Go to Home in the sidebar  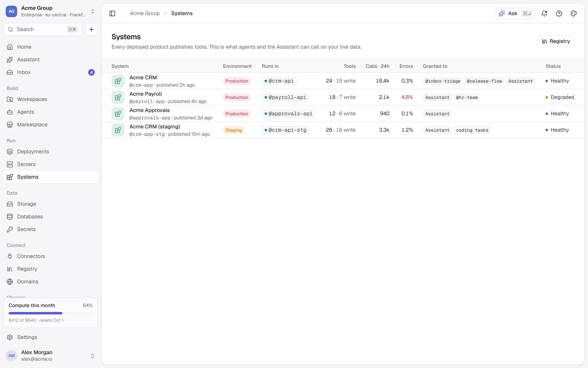[x=51, y=47]
